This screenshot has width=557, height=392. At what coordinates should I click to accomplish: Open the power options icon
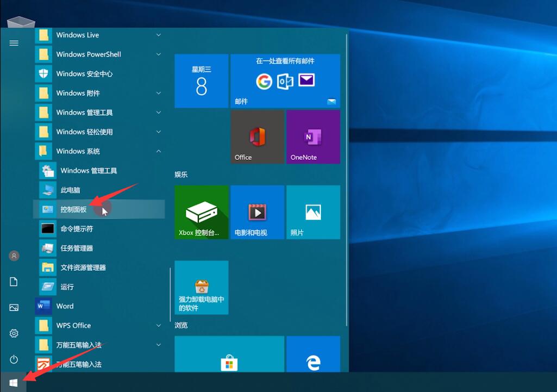click(14, 359)
